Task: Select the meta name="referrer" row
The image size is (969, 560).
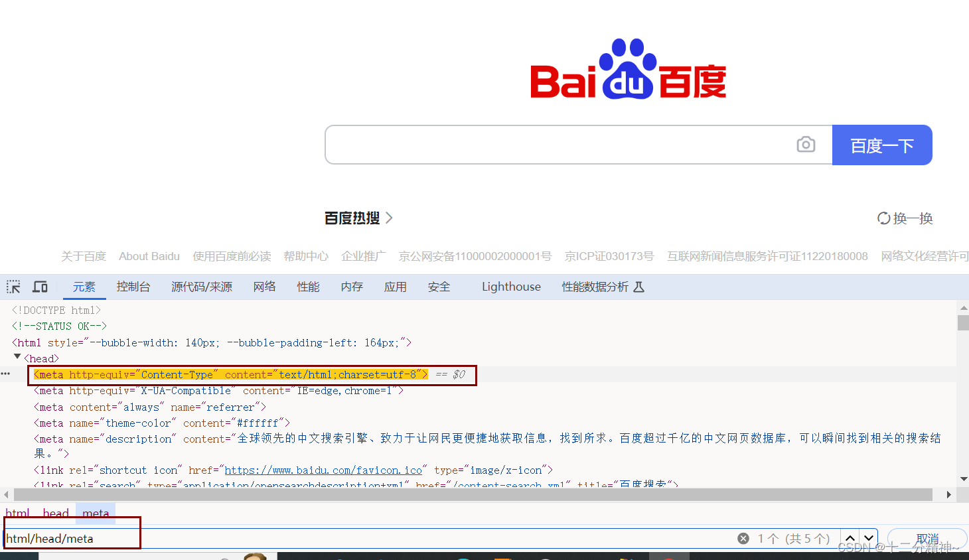Action: click(150, 407)
